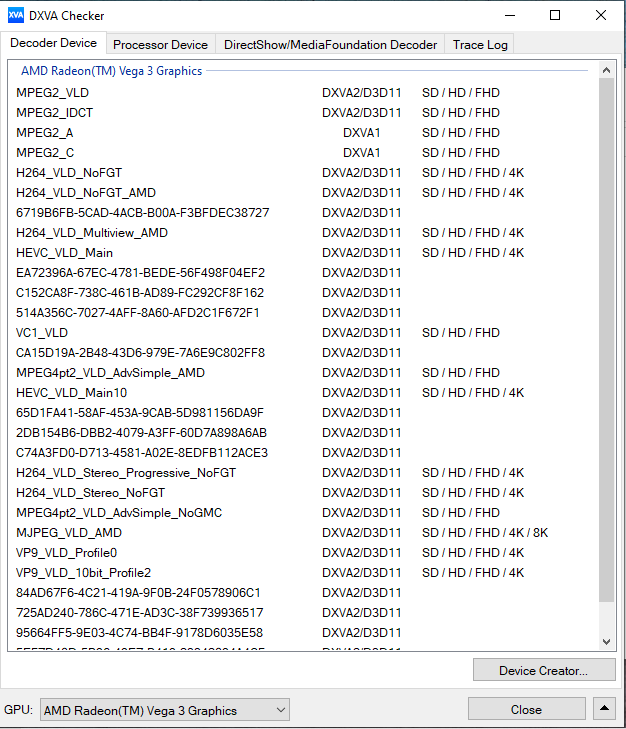The image size is (626, 729).
Task: Select the VP9_VLD_Profile0 entry
Action: [66, 552]
